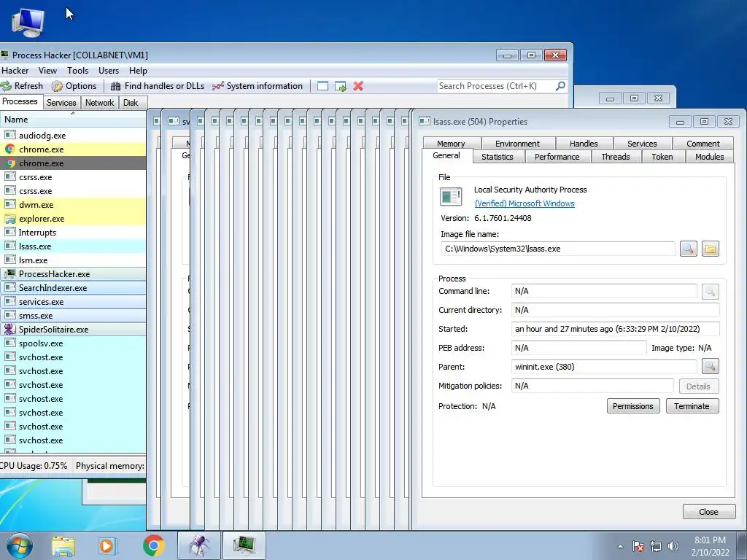Click the Permissions button

pyautogui.click(x=633, y=406)
